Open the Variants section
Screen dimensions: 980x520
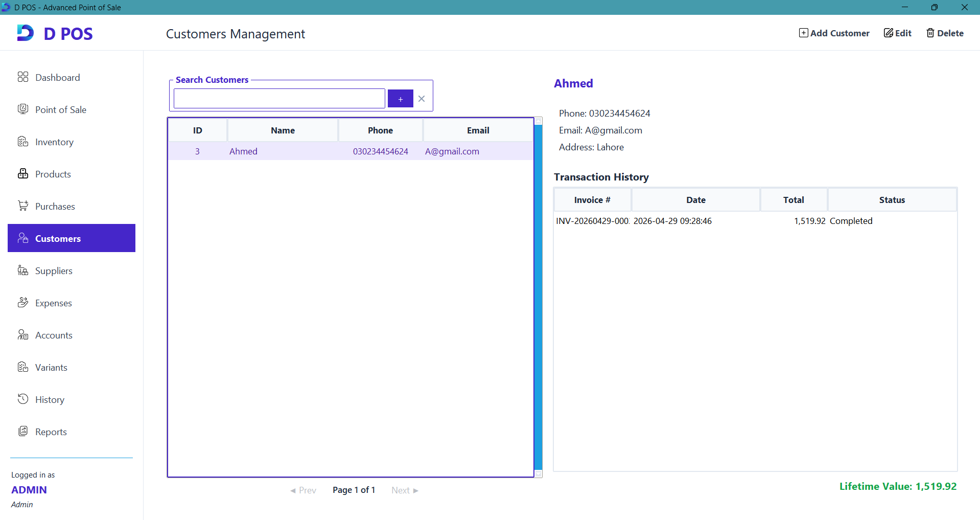[72, 367]
